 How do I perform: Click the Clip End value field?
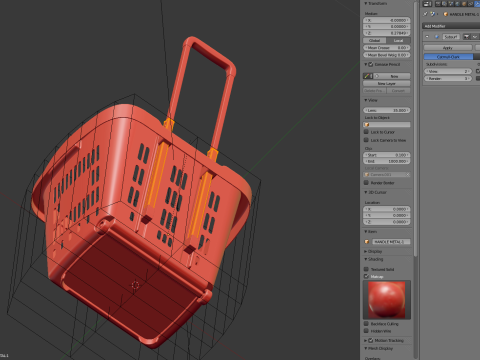[x=387, y=161]
